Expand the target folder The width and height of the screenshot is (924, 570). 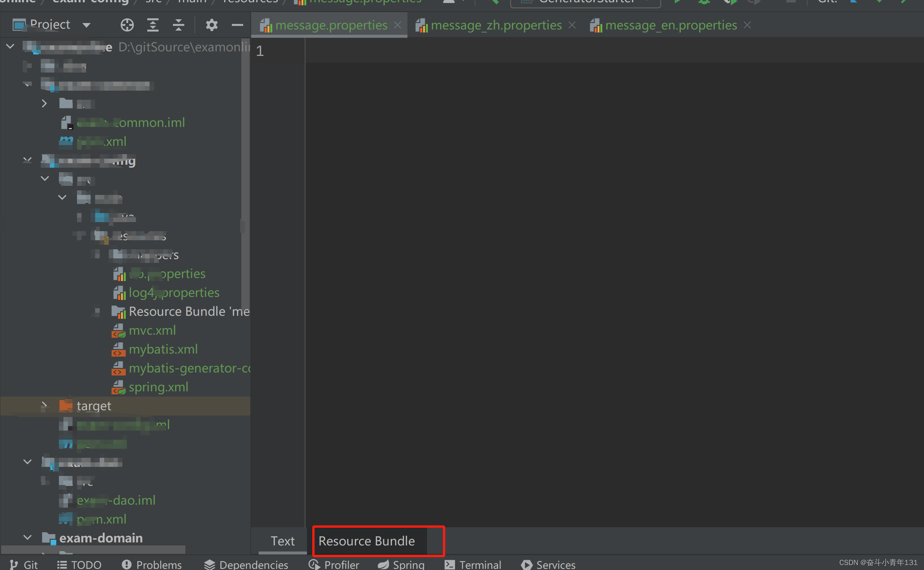click(44, 406)
